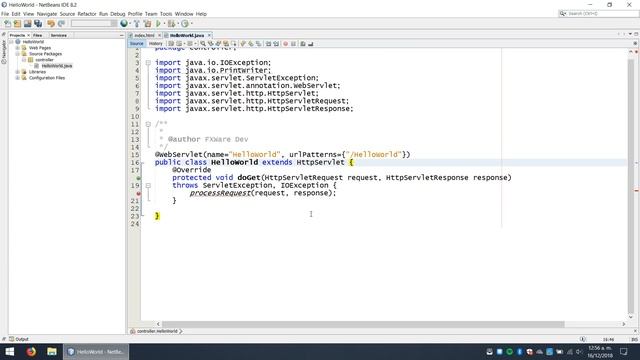Click the Shift Line Right icon

(276, 44)
